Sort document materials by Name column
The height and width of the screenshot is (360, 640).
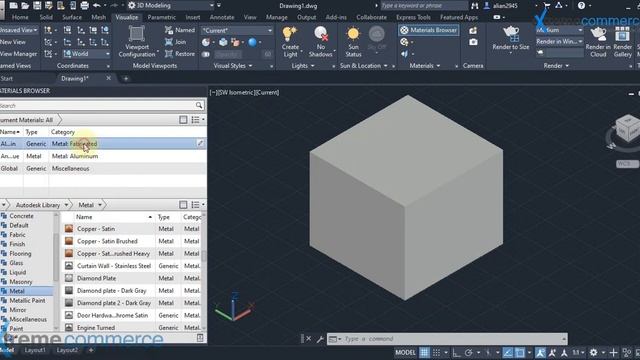[x=10, y=132]
